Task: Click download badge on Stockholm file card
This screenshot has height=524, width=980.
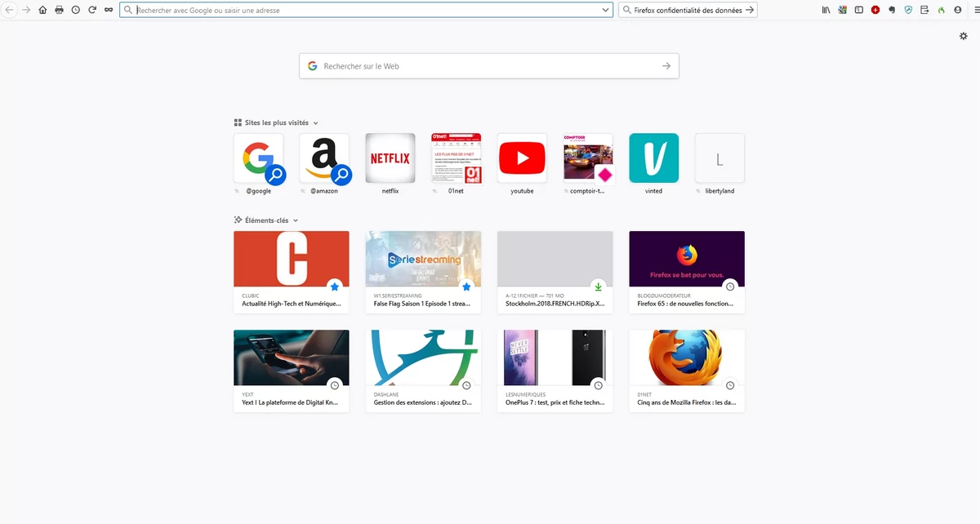Action: (599, 286)
